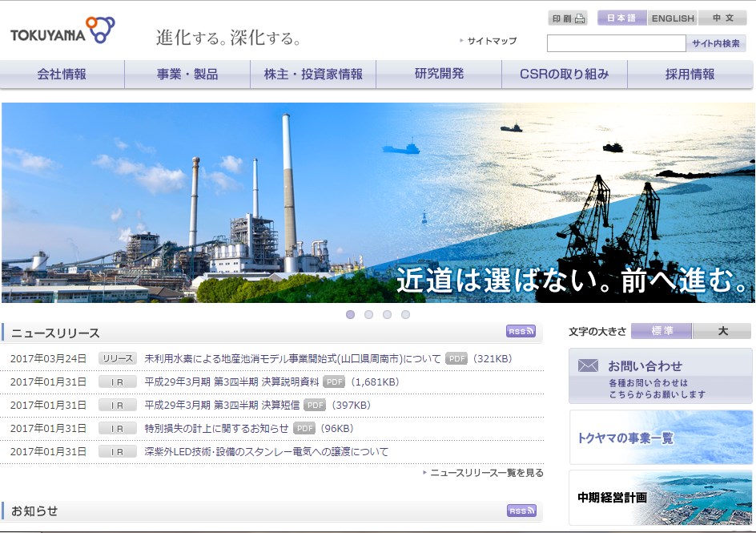The height and width of the screenshot is (533, 756).
Task: Open the お問い合わせ contact banner
Action: tap(661, 376)
